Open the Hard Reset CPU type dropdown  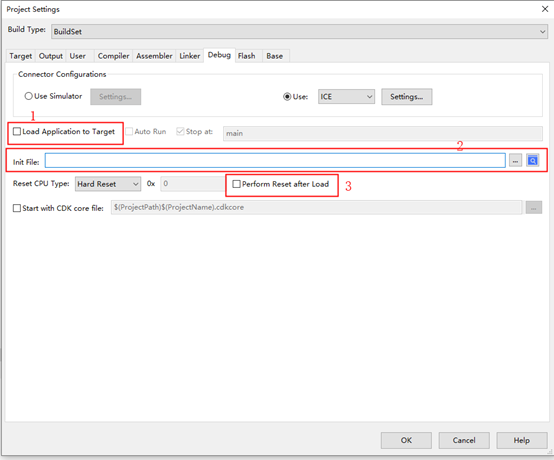click(108, 184)
